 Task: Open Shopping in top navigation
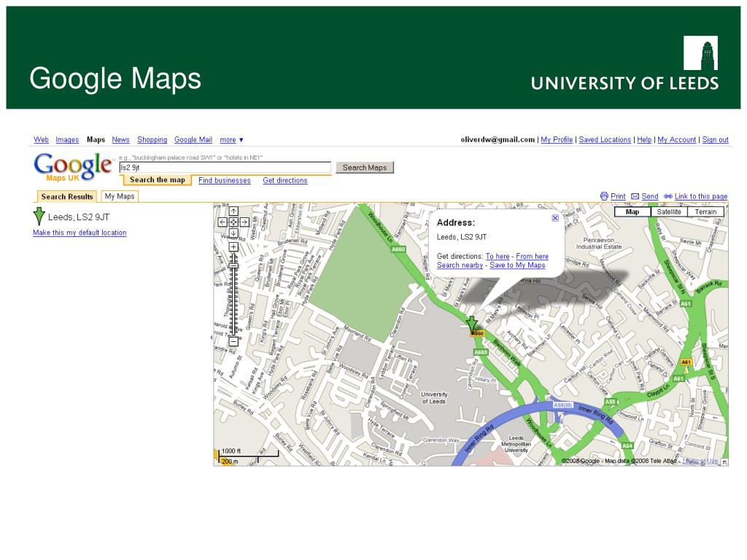(152, 139)
